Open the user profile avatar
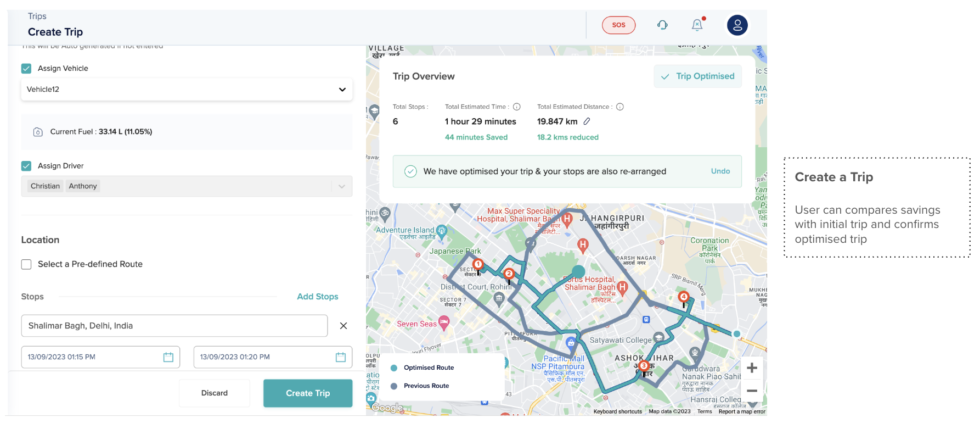The width and height of the screenshot is (980, 423). [x=737, y=25]
